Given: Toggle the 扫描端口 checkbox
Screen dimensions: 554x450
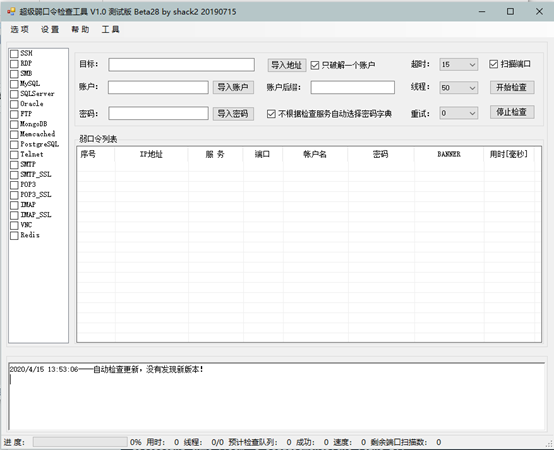Looking at the screenshot, I should click(x=493, y=64).
